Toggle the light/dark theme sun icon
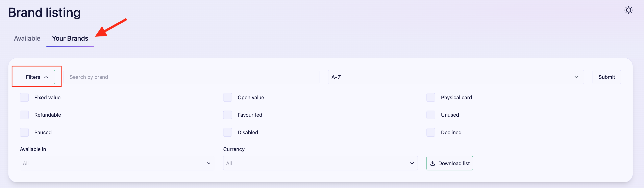The height and width of the screenshot is (188, 644). coord(628,10)
